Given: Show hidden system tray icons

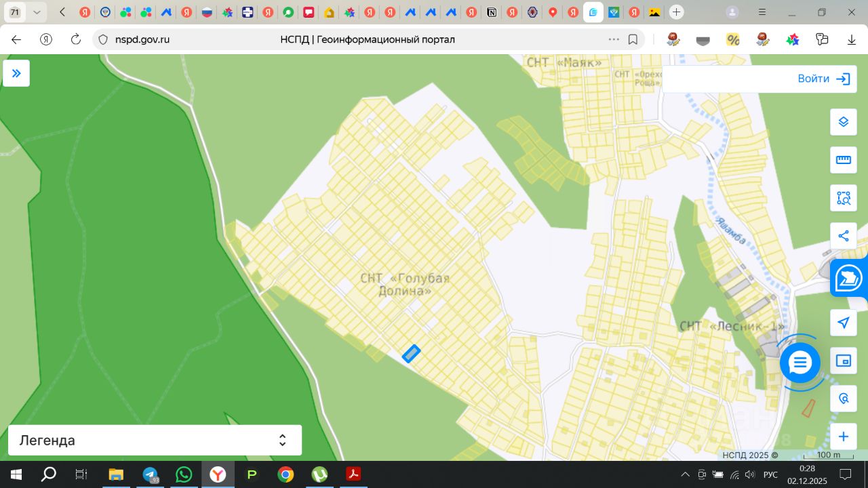Looking at the screenshot, I should point(686,474).
